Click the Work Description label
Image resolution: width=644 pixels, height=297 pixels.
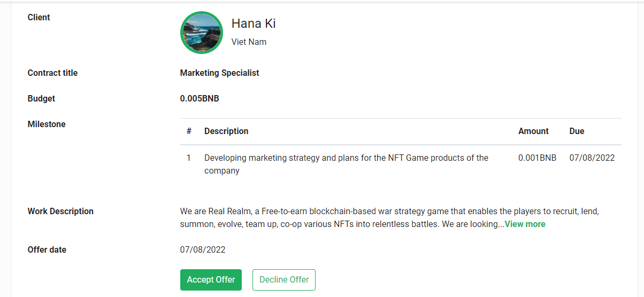pyautogui.click(x=60, y=212)
